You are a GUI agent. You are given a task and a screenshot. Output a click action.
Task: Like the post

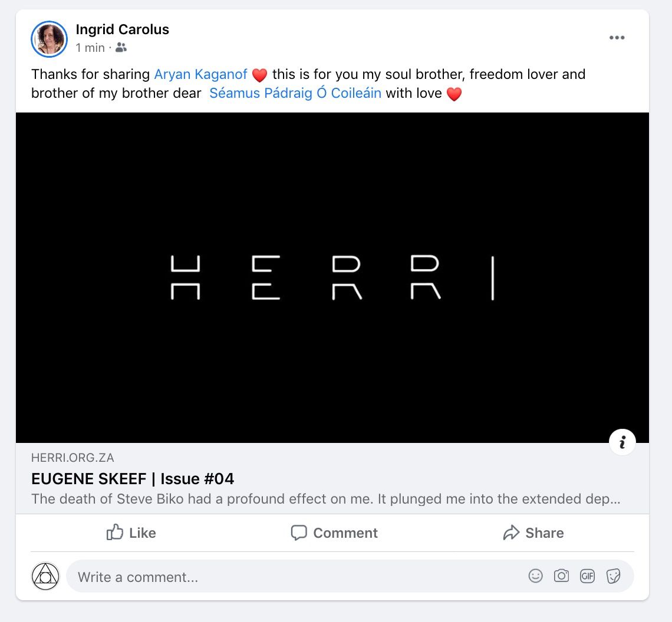(131, 532)
